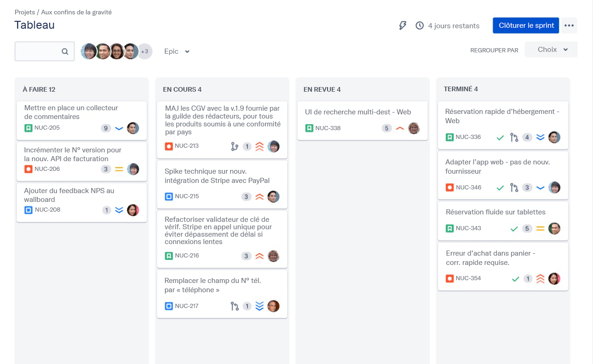Click the task type icon on NUC-215
Screen dimensions: 593x364
169,196
